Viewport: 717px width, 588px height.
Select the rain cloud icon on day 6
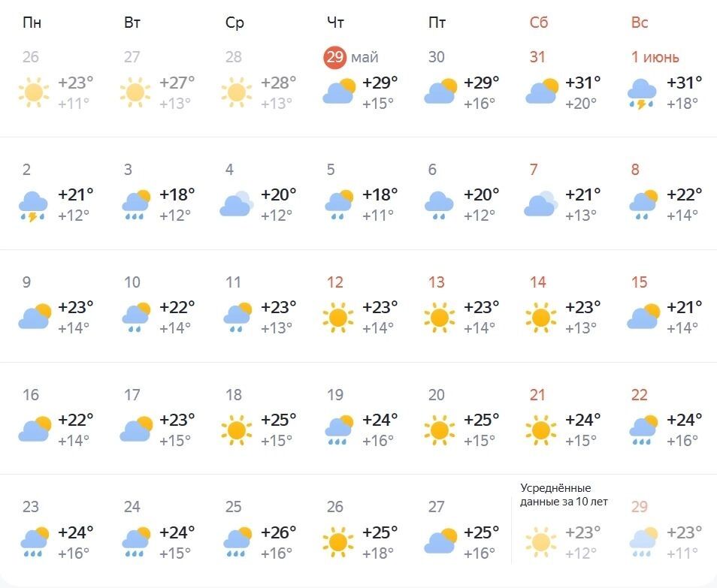click(x=440, y=205)
